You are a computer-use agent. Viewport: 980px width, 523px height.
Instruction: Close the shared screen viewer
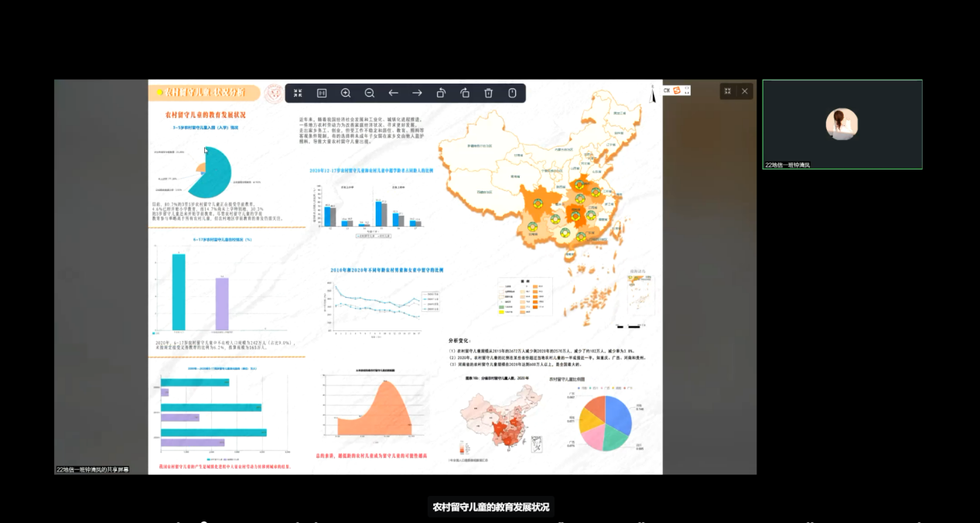pyautogui.click(x=745, y=91)
